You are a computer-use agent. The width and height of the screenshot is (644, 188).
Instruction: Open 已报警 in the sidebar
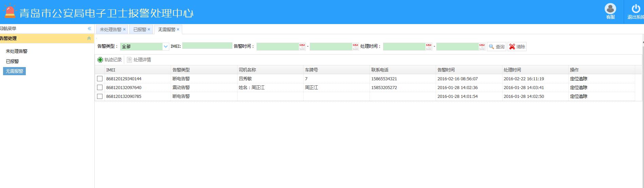(12, 61)
